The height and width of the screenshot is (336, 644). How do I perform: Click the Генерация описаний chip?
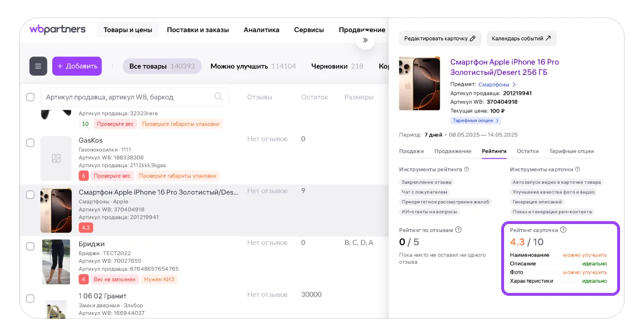537,202
